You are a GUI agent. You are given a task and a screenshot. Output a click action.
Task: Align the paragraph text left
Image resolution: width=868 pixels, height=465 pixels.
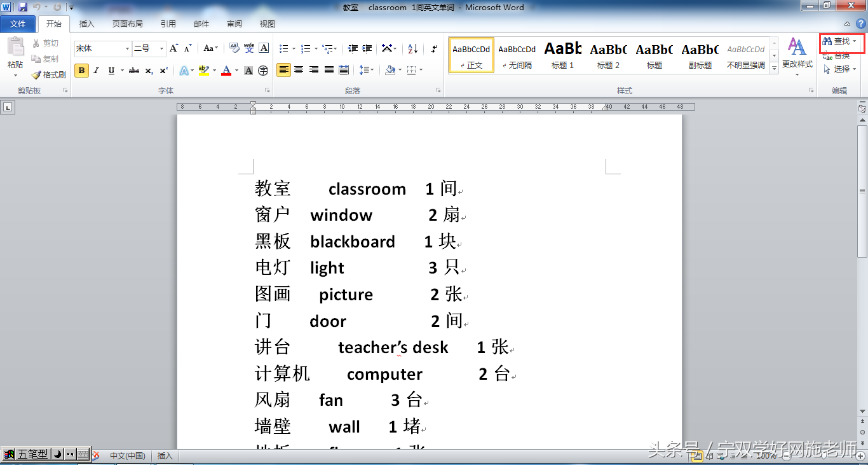(283, 70)
